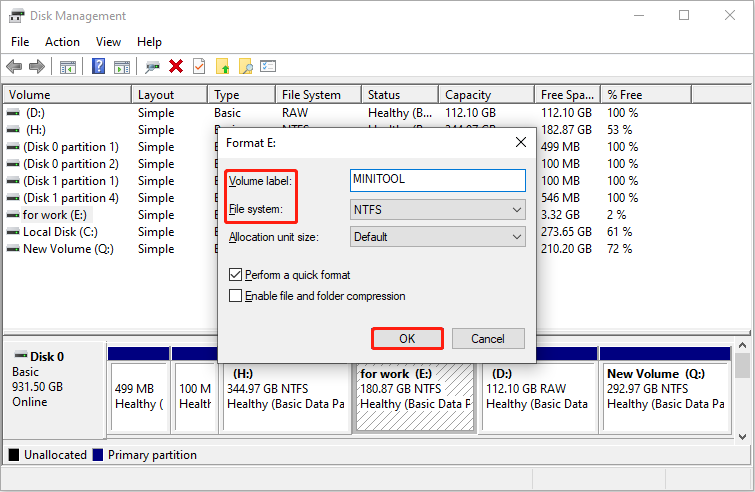Sort by the Free Space column header
This screenshot has width=755, height=492.
click(x=567, y=95)
